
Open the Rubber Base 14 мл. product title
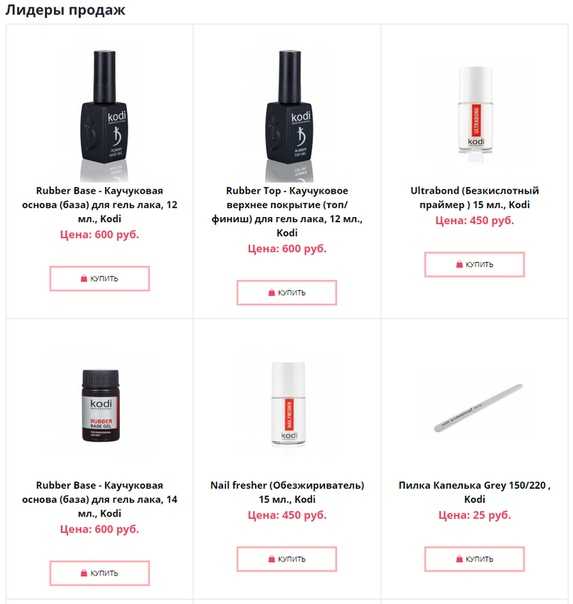[100, 499]
